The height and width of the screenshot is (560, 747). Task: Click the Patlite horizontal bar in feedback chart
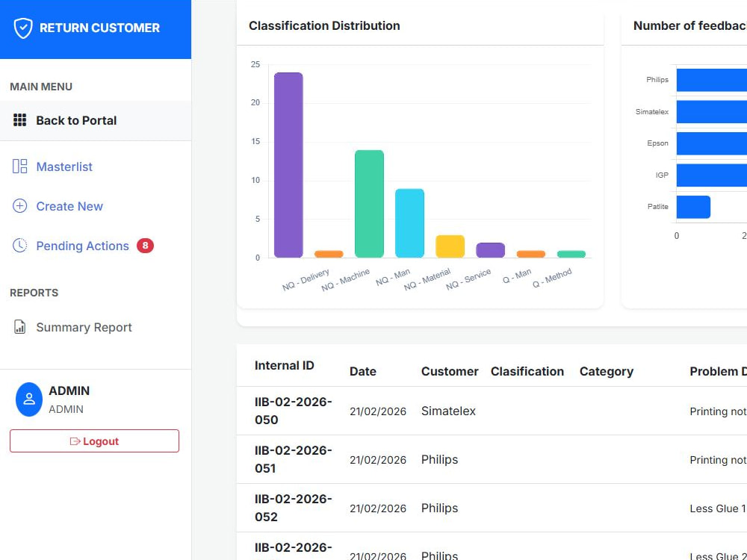pos(693,207)
